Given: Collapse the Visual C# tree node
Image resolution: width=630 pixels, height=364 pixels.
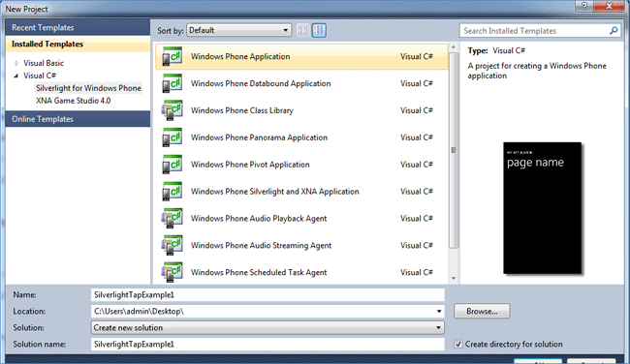Looking at the screenshot, I should (16, 76).
